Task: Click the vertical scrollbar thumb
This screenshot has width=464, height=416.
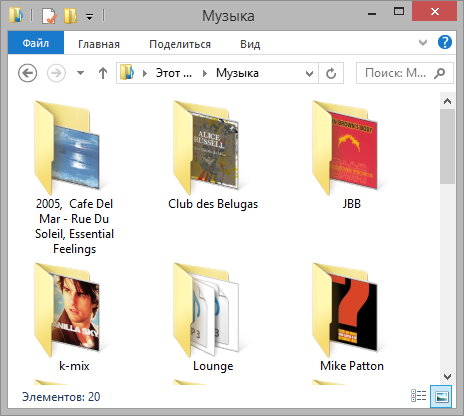Action: pos(447,146)
